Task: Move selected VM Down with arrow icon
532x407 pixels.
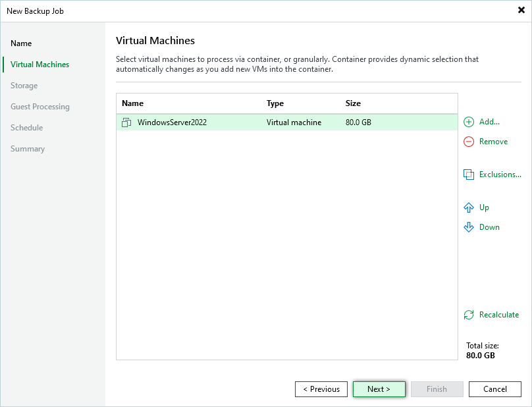Action: click(469, 227)
